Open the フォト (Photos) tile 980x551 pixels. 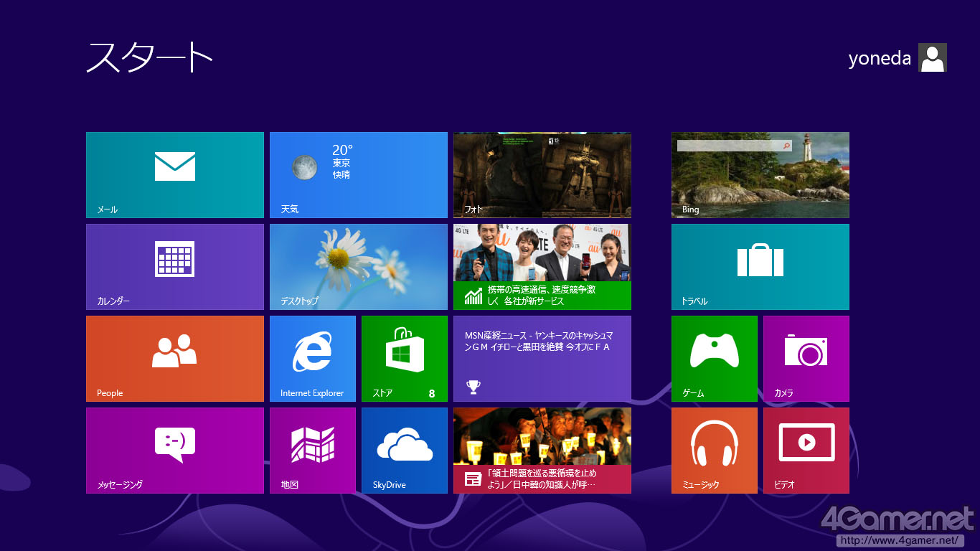(x=542, y=175)
